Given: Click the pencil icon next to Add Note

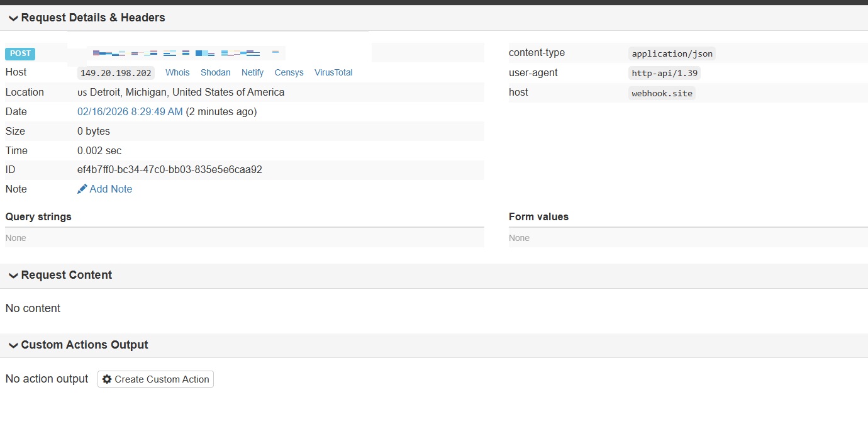Looking at the screenshot, I should tap(82, 189).
